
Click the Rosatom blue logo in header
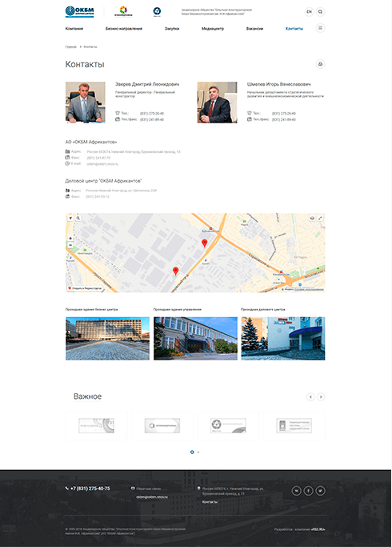157,11
